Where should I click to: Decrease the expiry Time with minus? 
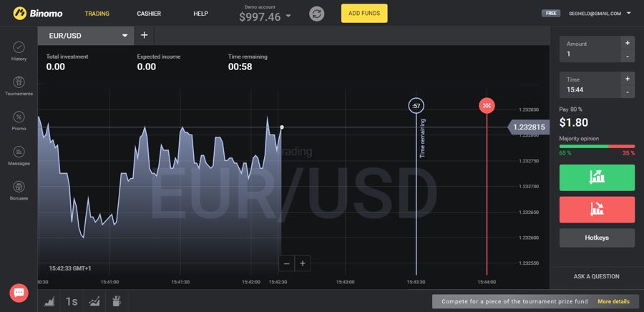tap(627, 92)
